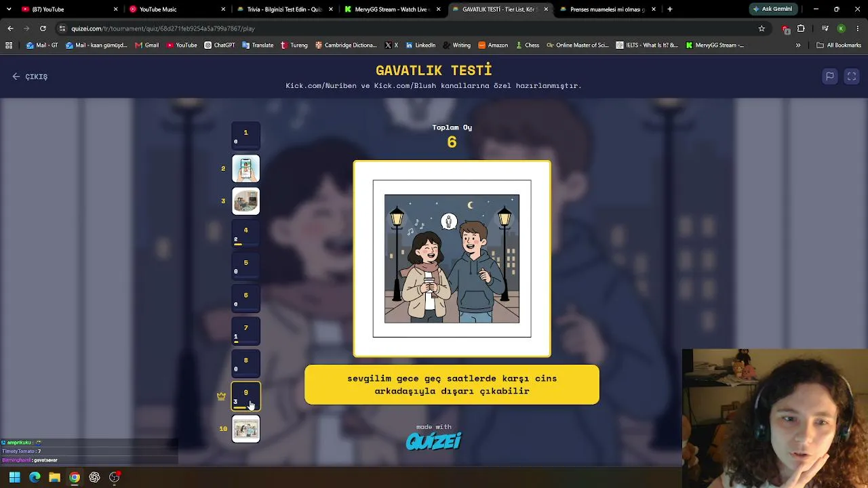Open the Chrome three-dot menu
The image size is (868, 488).
858,28
